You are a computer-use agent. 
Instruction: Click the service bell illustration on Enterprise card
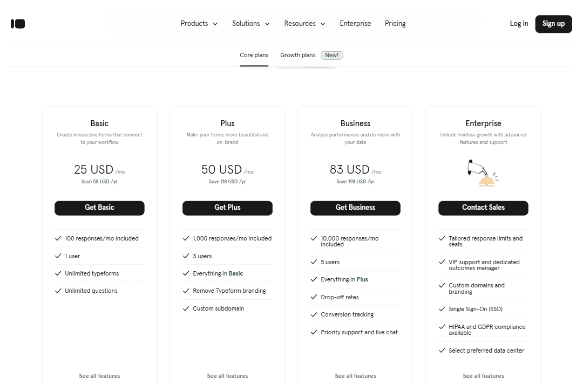[483, 173]
